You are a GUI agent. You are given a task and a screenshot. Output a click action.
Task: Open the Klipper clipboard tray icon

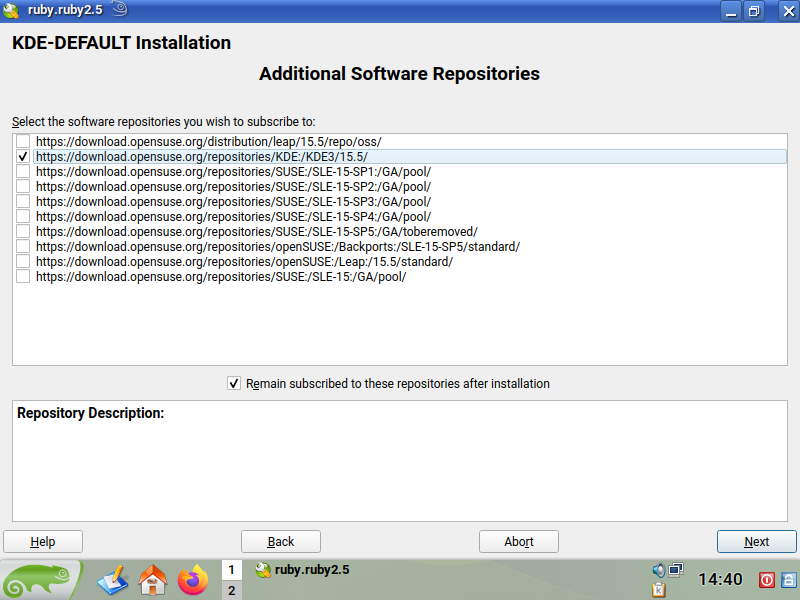pos(659,589)
